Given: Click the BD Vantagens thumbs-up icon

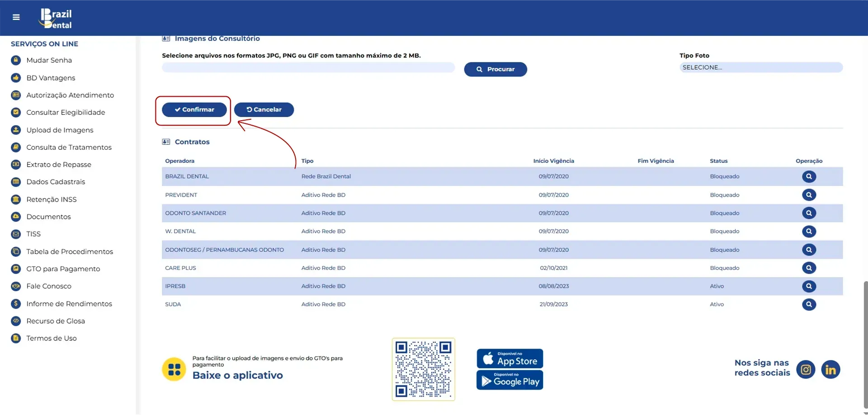Looking at the screenshot, I should 16,78.
